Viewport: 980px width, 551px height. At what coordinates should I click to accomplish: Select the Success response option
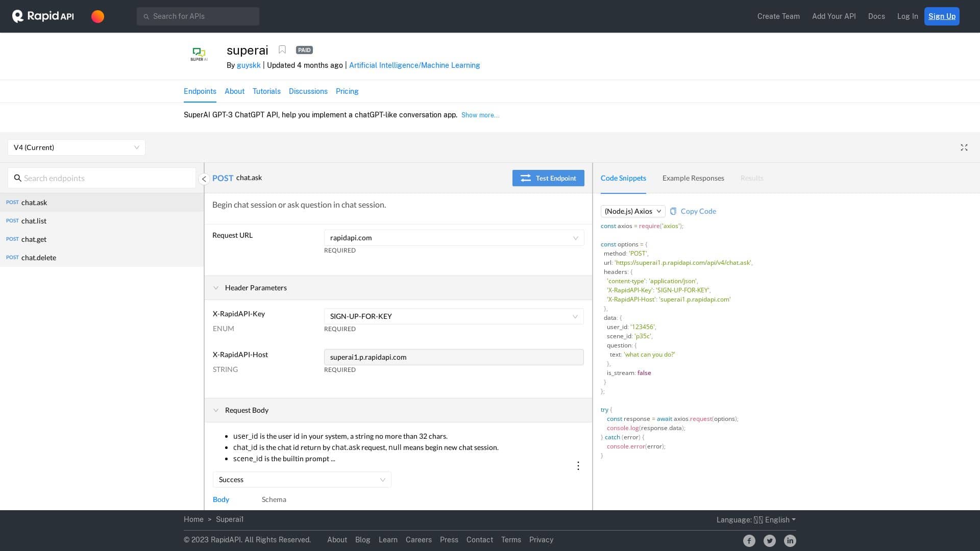301,480
